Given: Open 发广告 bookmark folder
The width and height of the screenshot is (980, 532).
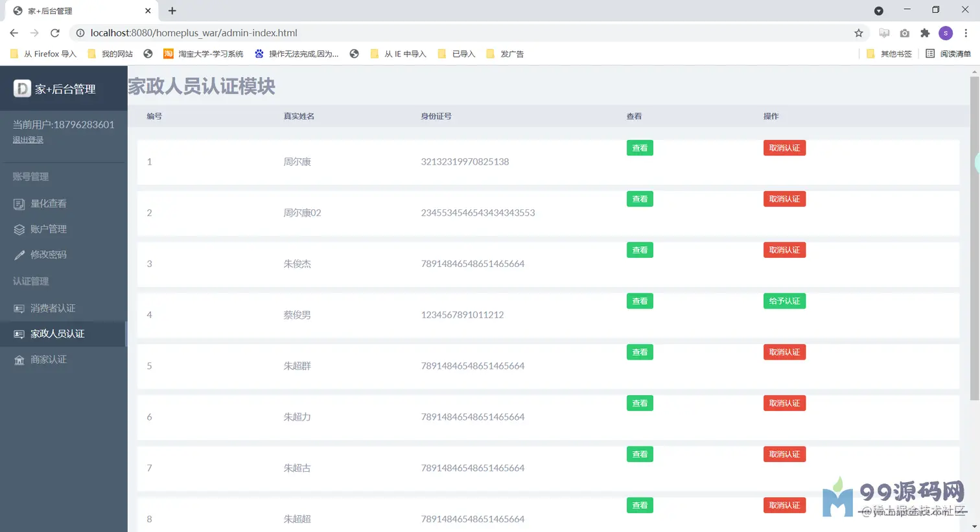Looking at the screenshot, I should [505, 54].
